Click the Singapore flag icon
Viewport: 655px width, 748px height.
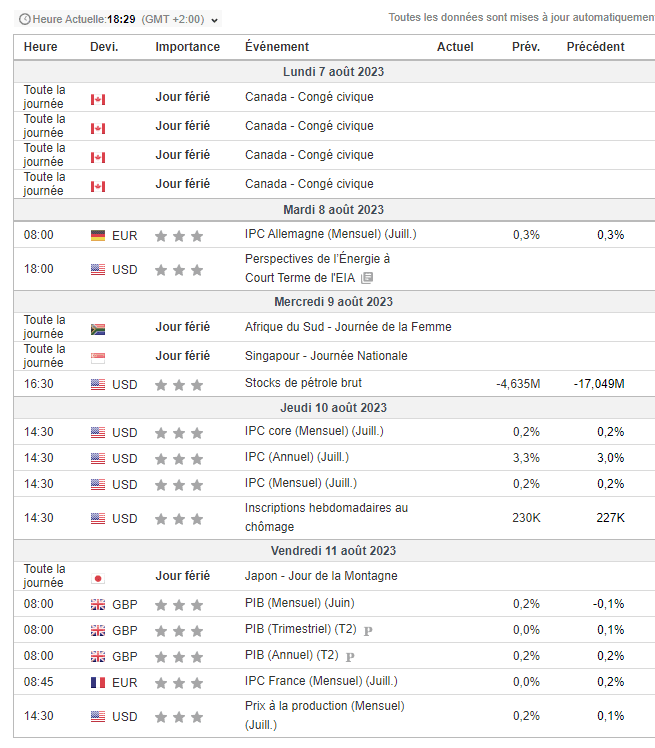pos(98,358)
